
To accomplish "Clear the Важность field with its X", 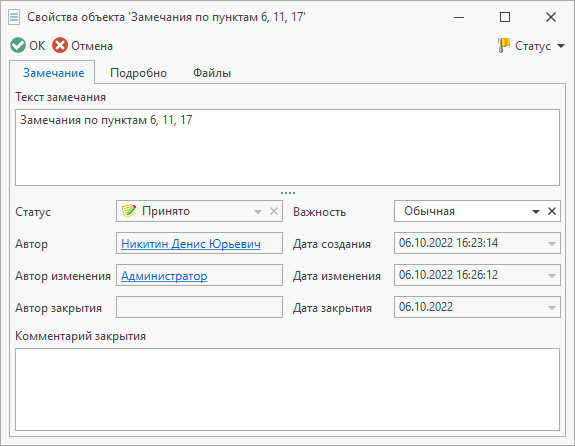I will (552, 211).
